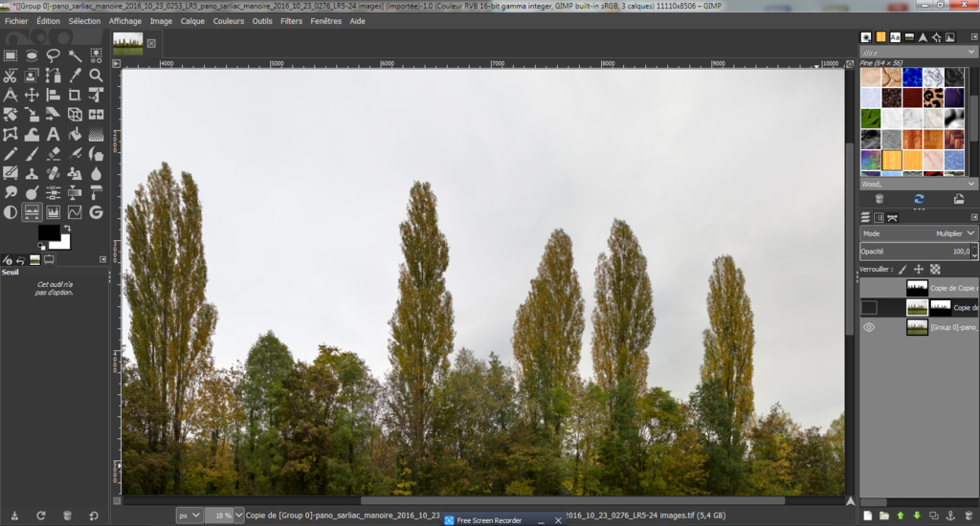
Task: Select the Paths tool
Action: coord(54,76)
